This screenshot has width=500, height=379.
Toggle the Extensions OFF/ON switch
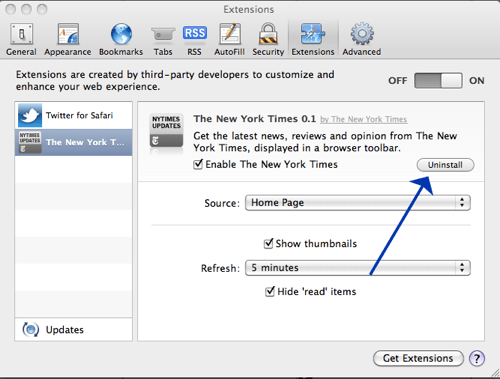click(438, 81)
